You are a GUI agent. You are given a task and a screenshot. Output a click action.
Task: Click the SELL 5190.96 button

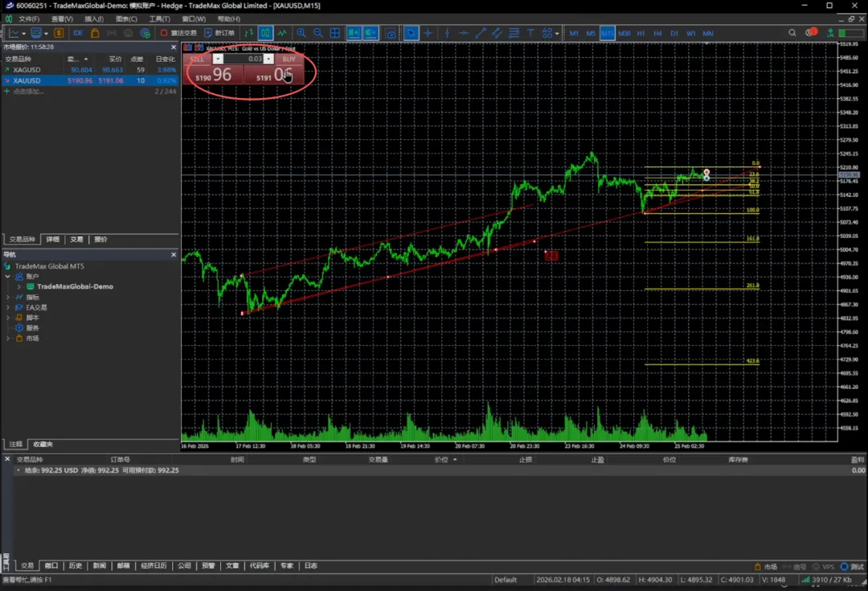[214, 75]
